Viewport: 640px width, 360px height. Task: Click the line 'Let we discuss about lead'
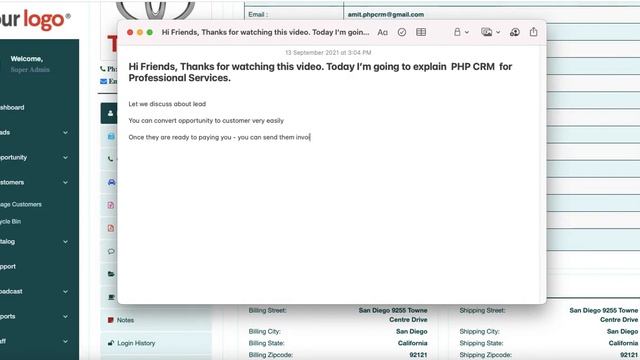167,104
